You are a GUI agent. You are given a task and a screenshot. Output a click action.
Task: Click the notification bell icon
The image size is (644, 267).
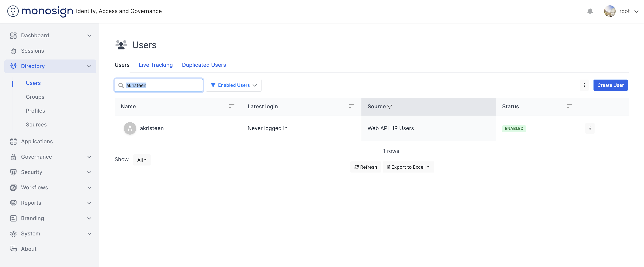pyautogui.click(x=590, y=11)
